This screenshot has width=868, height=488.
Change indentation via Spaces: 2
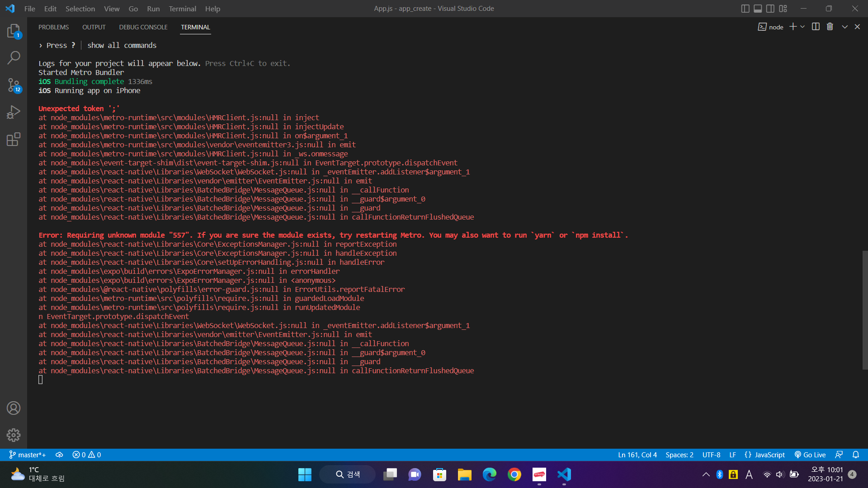click(679, 455)
